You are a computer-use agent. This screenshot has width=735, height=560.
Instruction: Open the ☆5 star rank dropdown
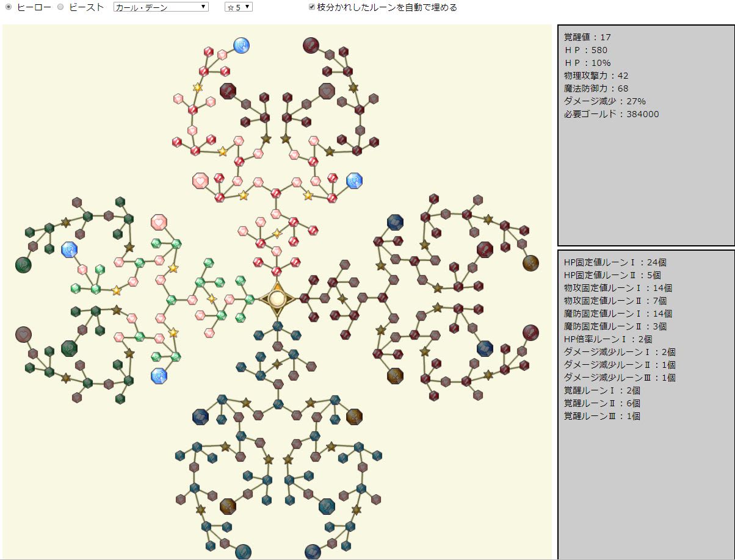tap(239, 7)
